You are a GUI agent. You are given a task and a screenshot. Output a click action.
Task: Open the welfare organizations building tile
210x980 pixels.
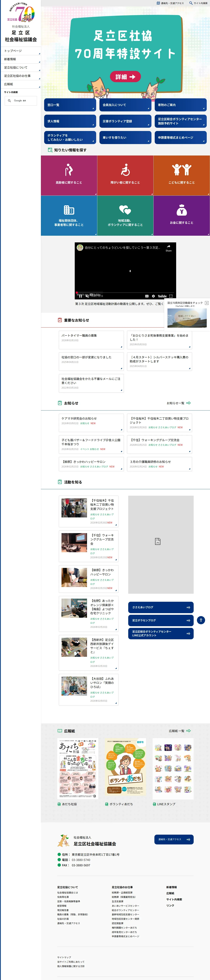69,215
